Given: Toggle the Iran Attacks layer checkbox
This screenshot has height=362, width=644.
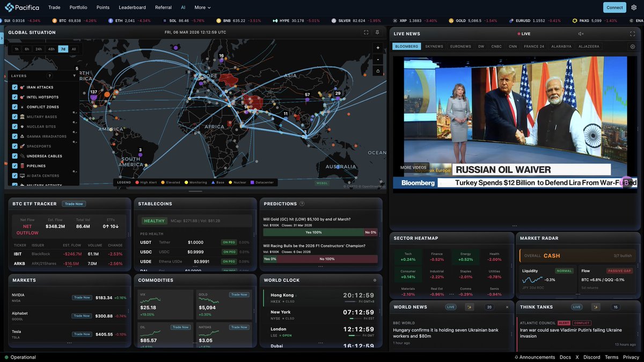Looking at the screenshot, I should (x=14, y=87).
